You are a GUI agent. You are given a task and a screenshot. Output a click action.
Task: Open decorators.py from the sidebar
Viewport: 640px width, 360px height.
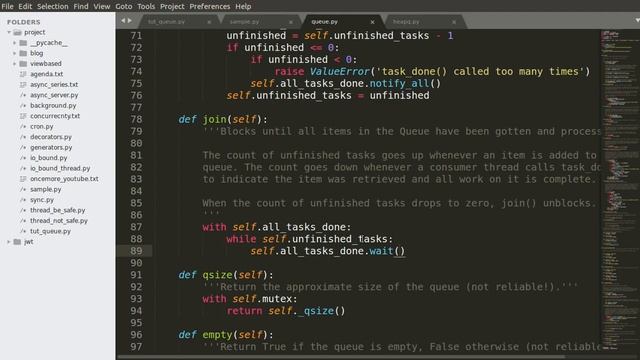(51, 137)
